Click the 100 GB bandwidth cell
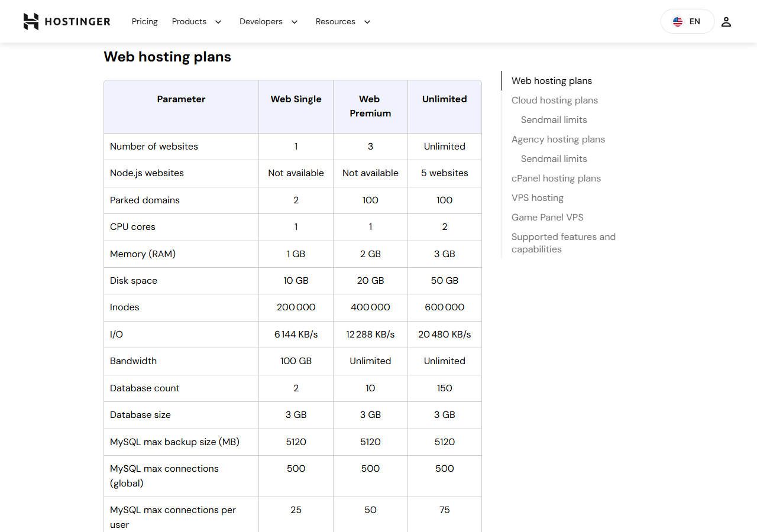The width and height of the screenshot is (757, 532). coord(296,361)
